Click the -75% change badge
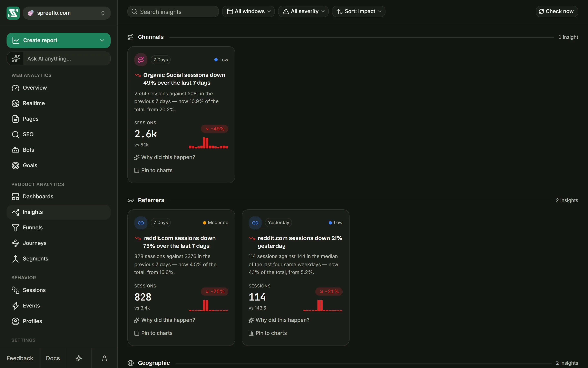This screenshot has height=368, width=588. pos(215,292)
